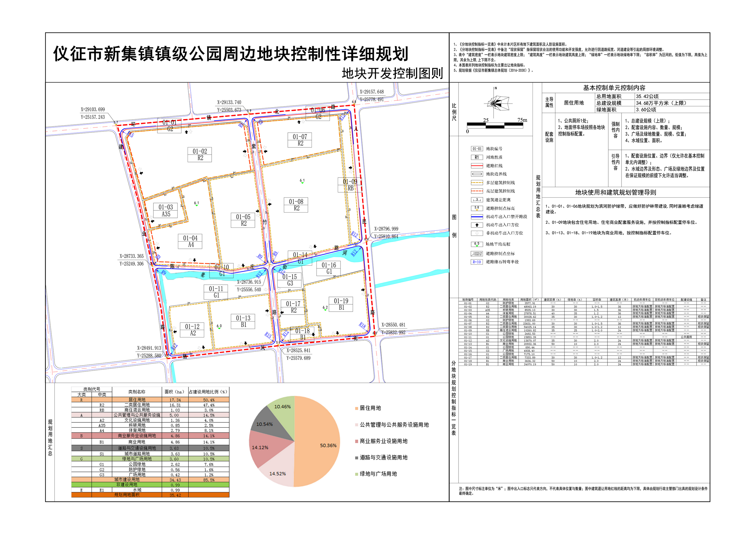Click parcel label 01-11 G1 on the map

click(x=216, y=292)
